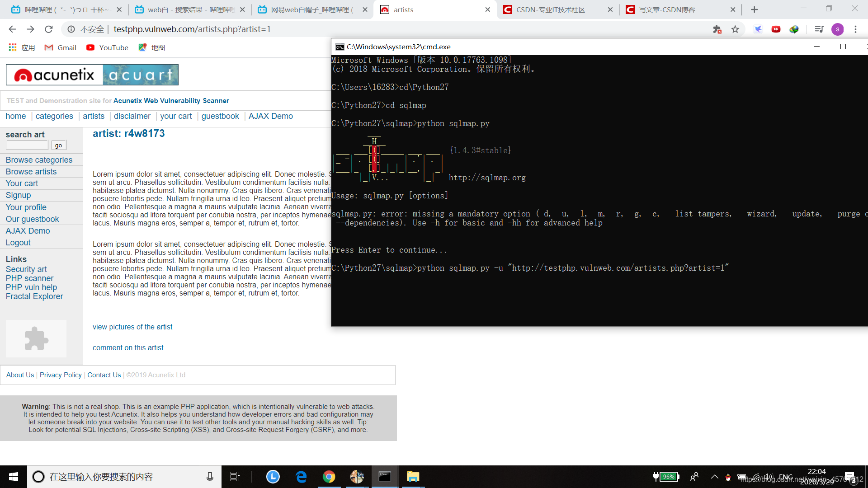This screenshot has height=488, width=868.
Task: Open Your profile sidebar link
Action: coord(26,207)
